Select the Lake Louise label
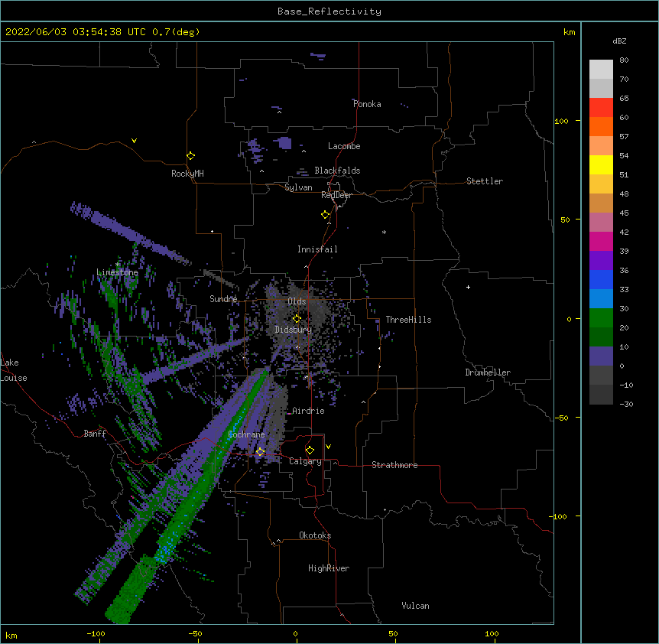659x644 pixels. (x=14, y=370)
